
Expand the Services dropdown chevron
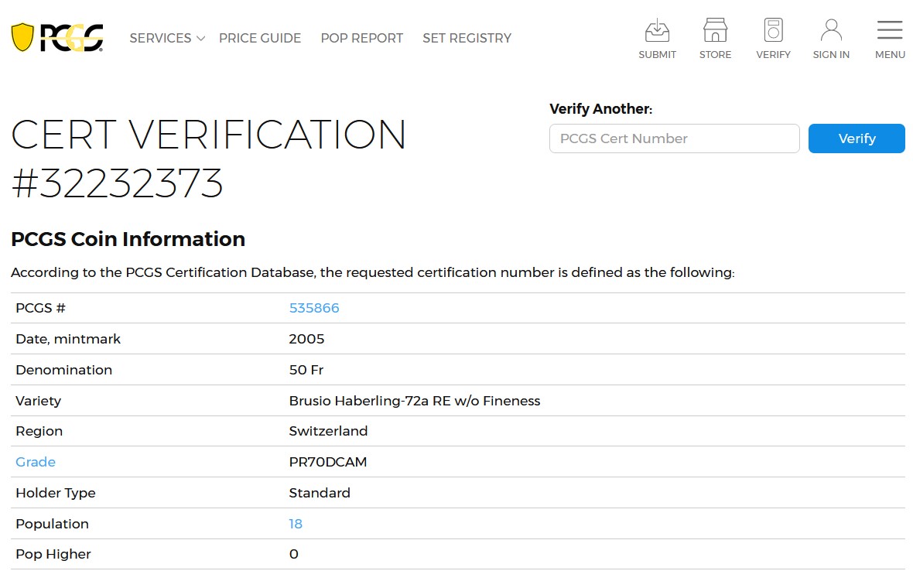[200, 38]
